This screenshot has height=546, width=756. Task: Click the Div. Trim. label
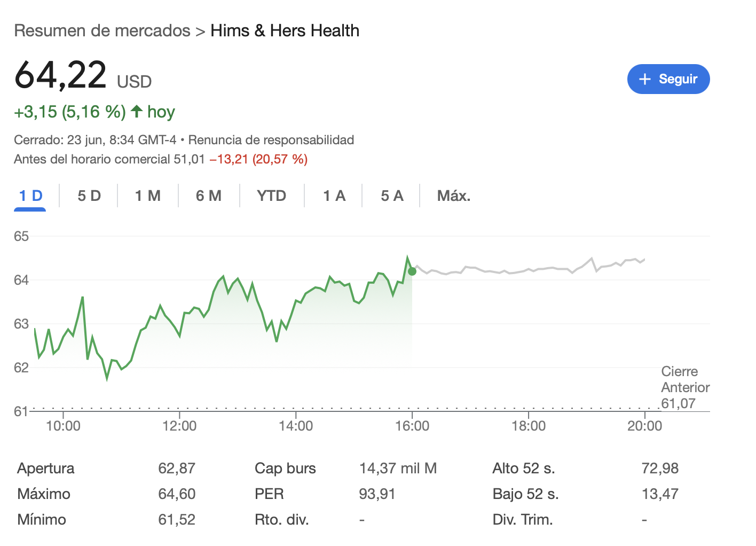tap(523, 520)
